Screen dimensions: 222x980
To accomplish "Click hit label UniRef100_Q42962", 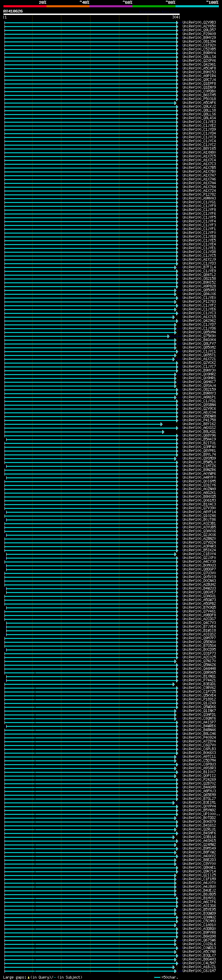I will click(x=199, y=320).
